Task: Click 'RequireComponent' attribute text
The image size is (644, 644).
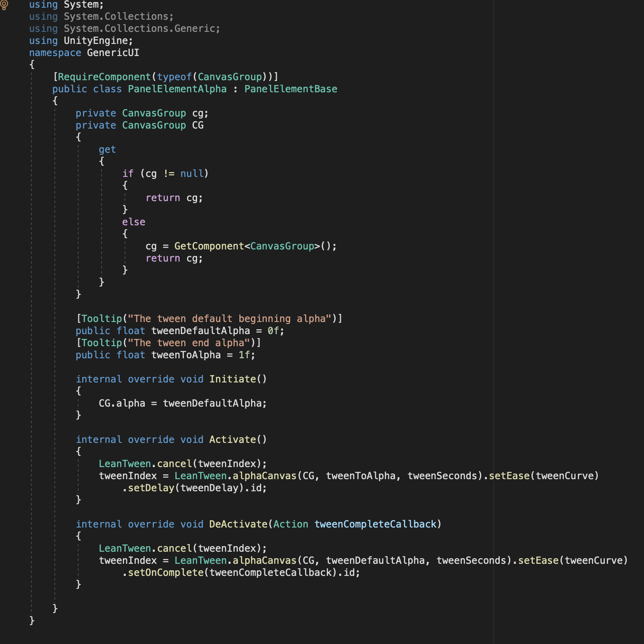Action: click(104, 77)
